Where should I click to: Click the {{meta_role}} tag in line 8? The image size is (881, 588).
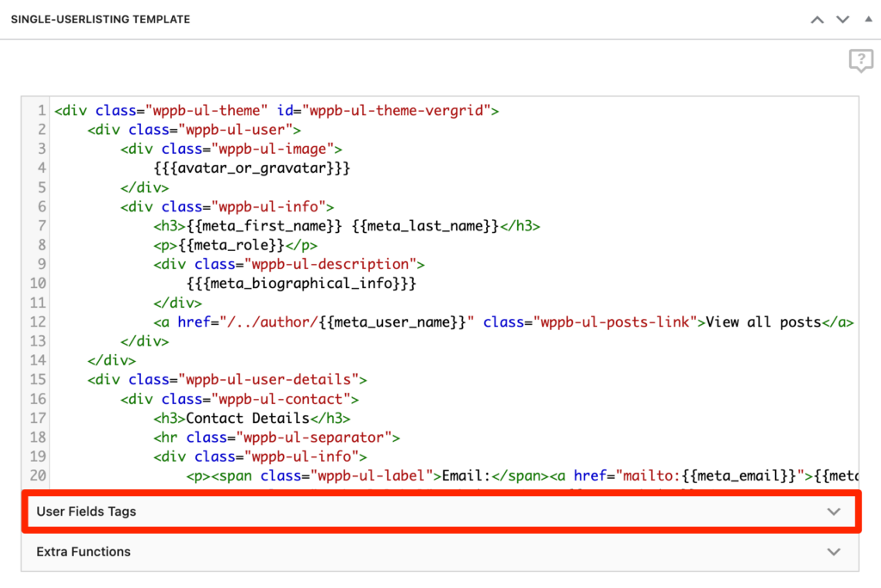[231, 245]
